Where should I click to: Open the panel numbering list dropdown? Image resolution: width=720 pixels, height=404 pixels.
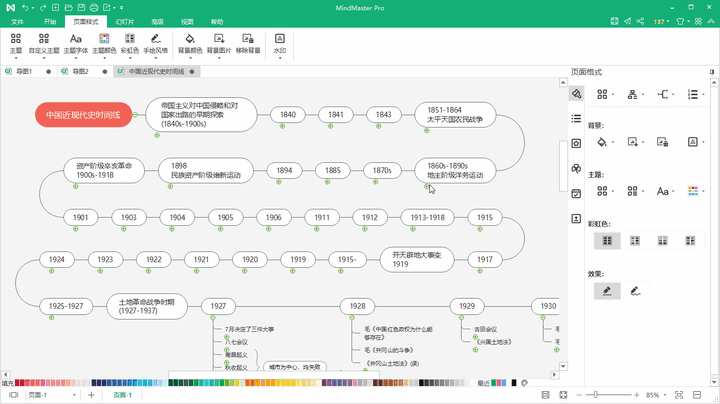coord(696,94)
